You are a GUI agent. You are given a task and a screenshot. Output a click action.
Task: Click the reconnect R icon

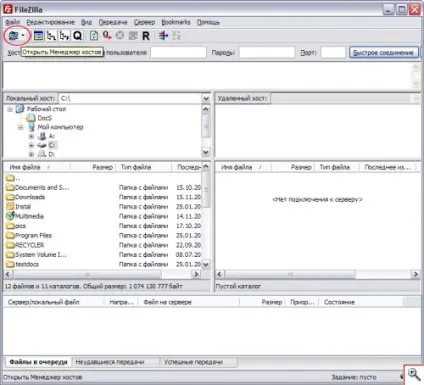pyautogui.click(x=146, y=36)
